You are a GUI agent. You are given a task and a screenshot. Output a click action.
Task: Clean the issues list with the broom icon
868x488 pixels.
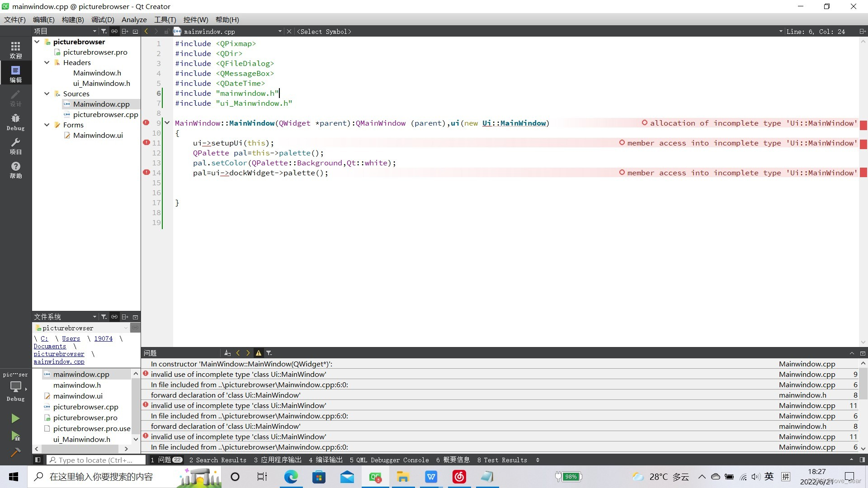(227, 353)
